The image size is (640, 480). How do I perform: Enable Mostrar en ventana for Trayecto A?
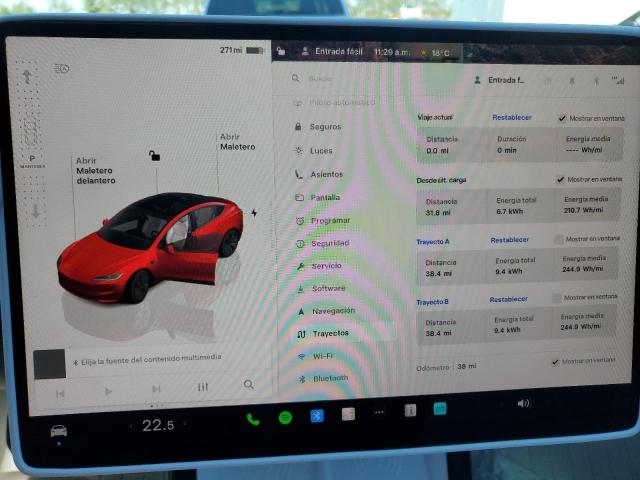[x=559, y=240]
